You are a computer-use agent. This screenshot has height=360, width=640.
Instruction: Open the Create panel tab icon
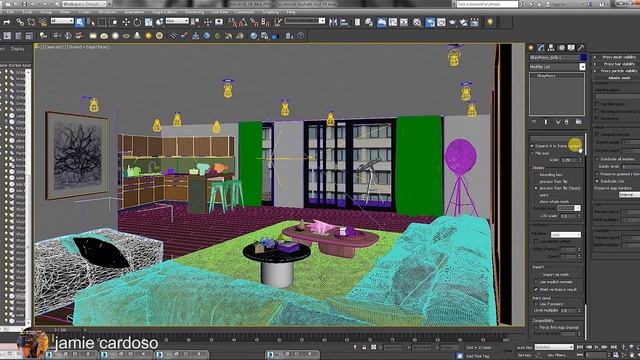pyautogui.click(x=531, y=48)
